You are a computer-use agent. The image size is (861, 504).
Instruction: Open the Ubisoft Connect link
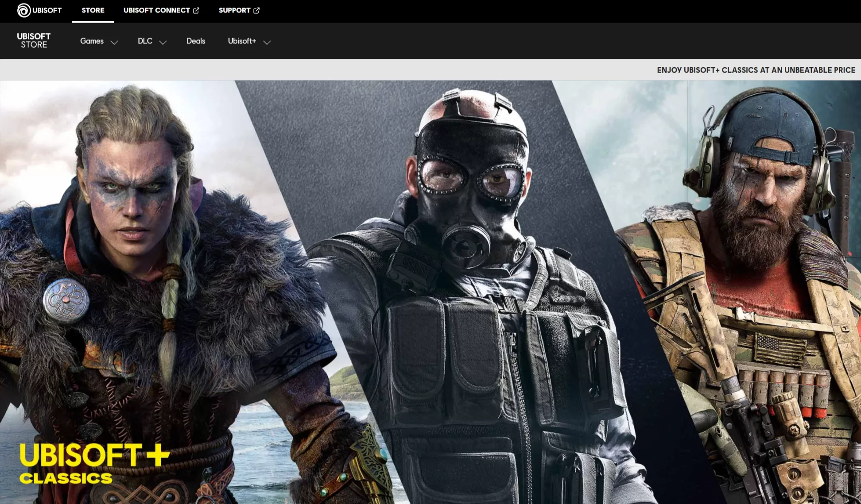[x=156, y=10]
